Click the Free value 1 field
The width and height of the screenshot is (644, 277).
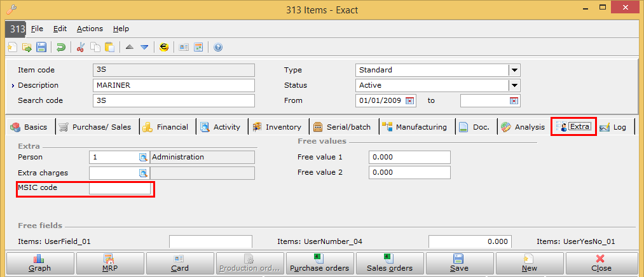point(409,157)
